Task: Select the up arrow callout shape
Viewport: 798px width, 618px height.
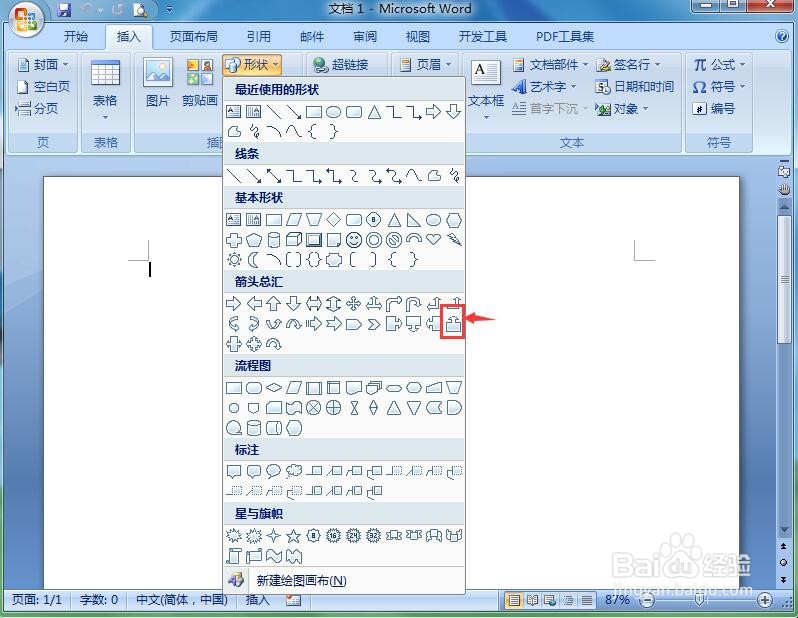Action: point(453,324)
